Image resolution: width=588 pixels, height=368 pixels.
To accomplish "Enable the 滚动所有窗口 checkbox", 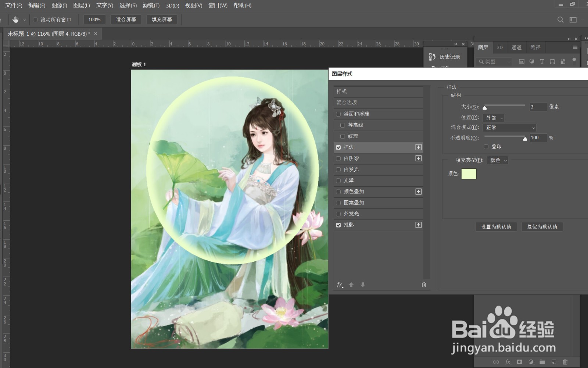I will (x=35, y=20).
